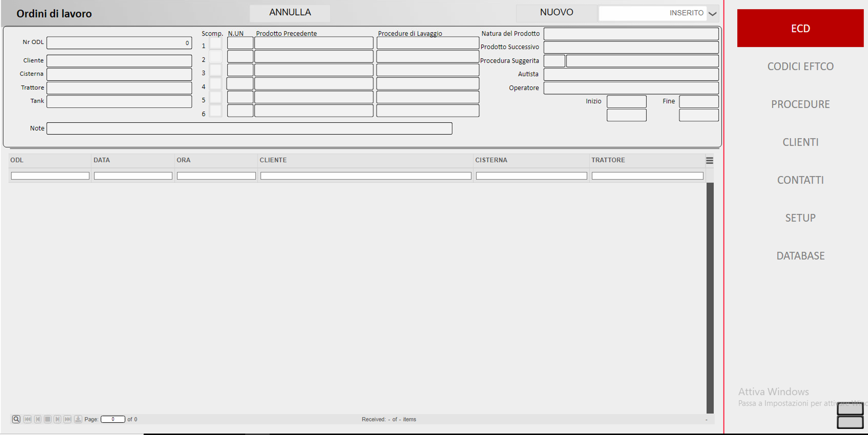
Task: Focus Prodotto Precedente field in row 1
Action: (x=314, y=43)
